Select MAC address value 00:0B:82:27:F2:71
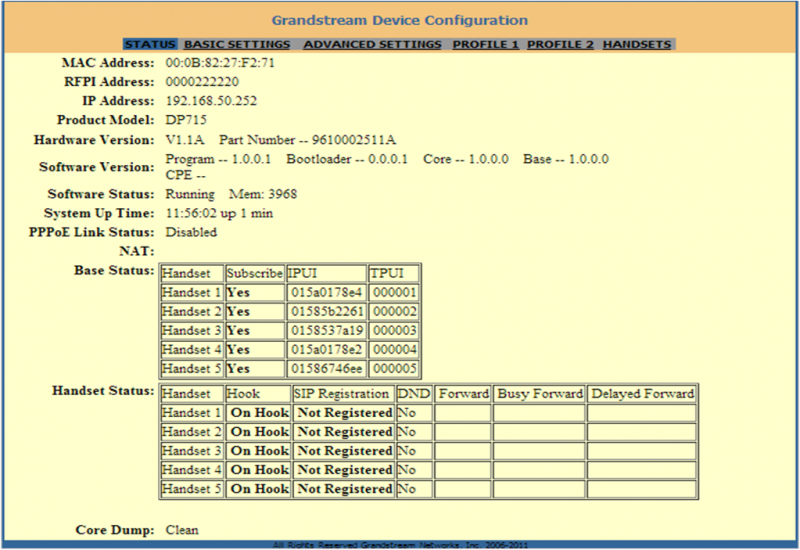 [x=220, y=63]
